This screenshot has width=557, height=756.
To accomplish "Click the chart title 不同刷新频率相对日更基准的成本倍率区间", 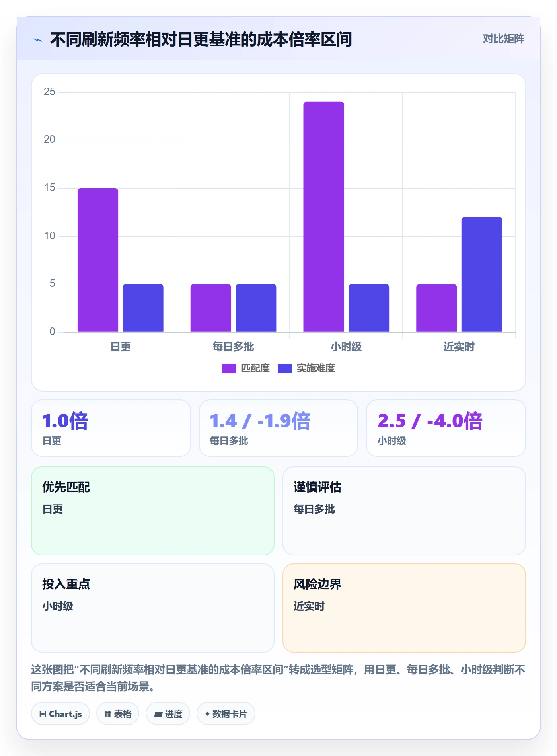I will click(201, 39).
